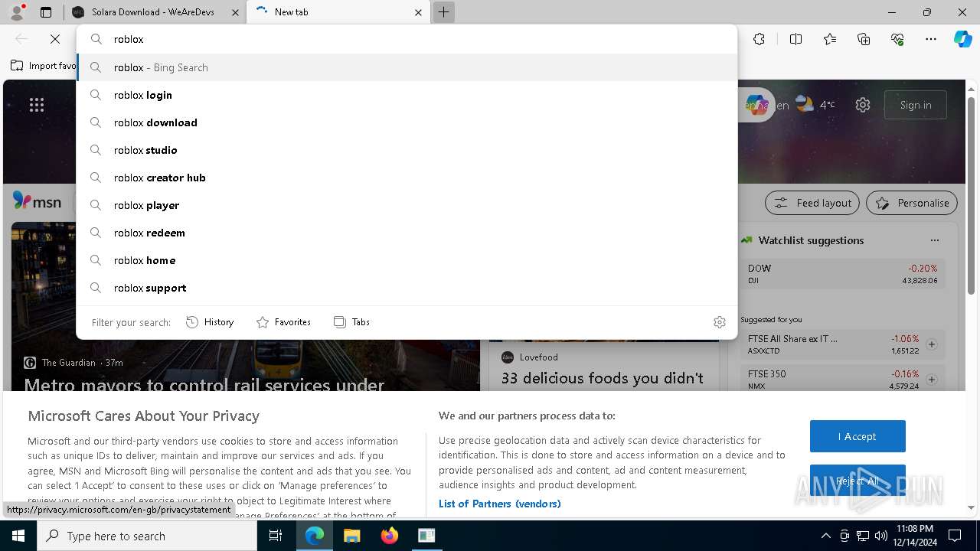Select 'roblox redeem' suggestion
This screenshot has width=980, height=551.
[x=407, y=233]
